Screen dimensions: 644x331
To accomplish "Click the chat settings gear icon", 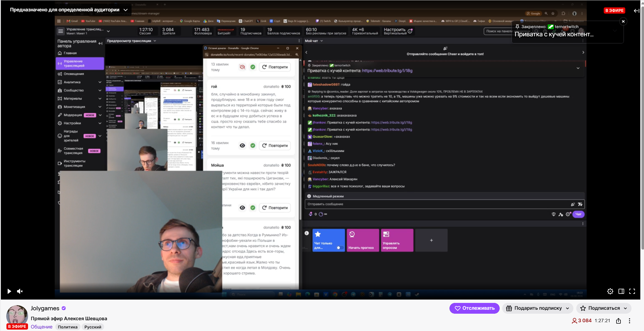I will (x=568, y=214).
